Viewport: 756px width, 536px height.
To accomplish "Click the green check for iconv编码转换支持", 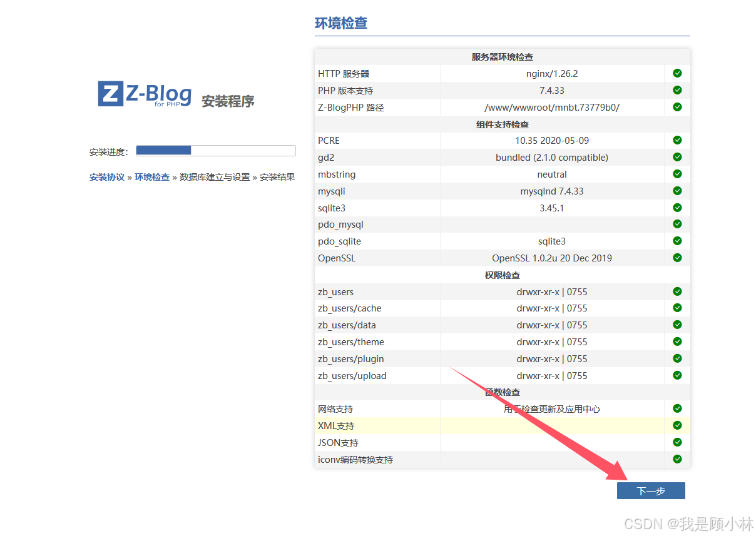I will (x=677, y=459).
